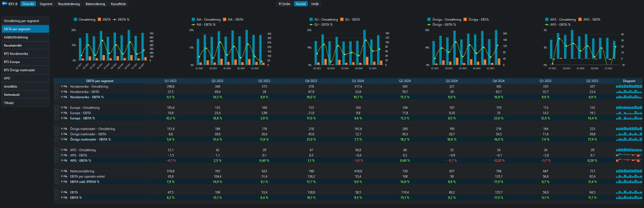Image resolution: width=644 pixels, height=208 pixels.
Task: Open BTS Europa in the sidebar
Action: point(25,61)
